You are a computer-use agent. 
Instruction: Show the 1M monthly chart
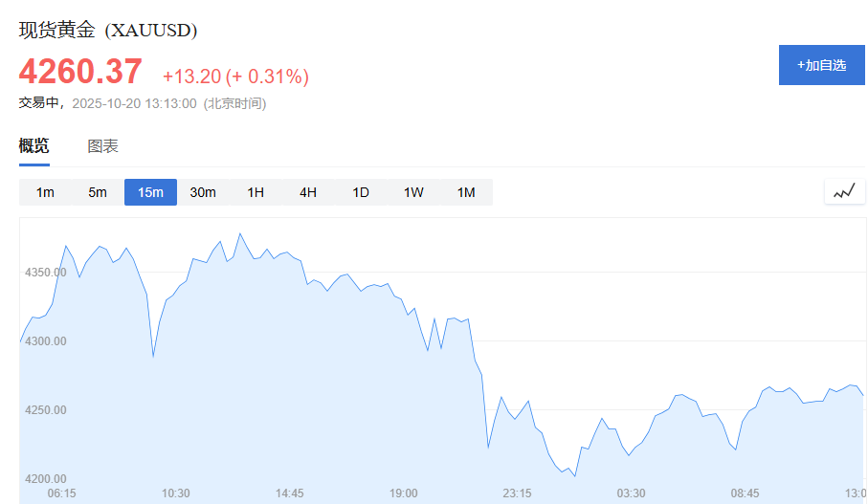pyautogui.click(x=466, y=192)
